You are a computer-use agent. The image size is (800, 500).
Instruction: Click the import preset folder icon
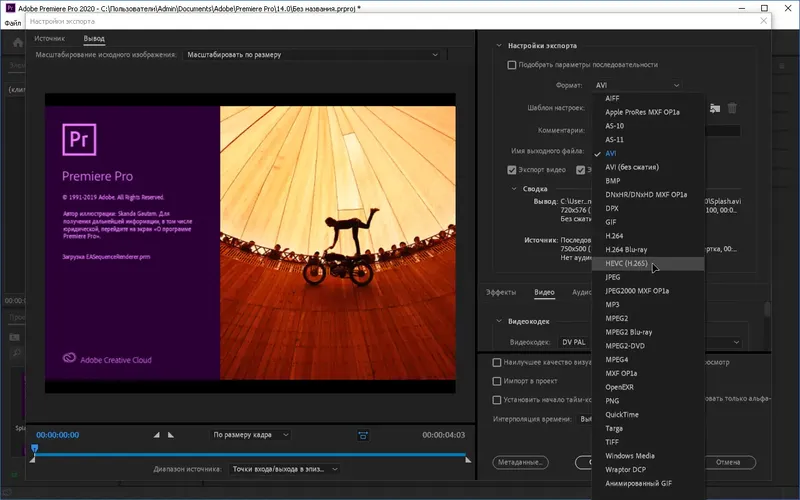click(x=713, y=108)
